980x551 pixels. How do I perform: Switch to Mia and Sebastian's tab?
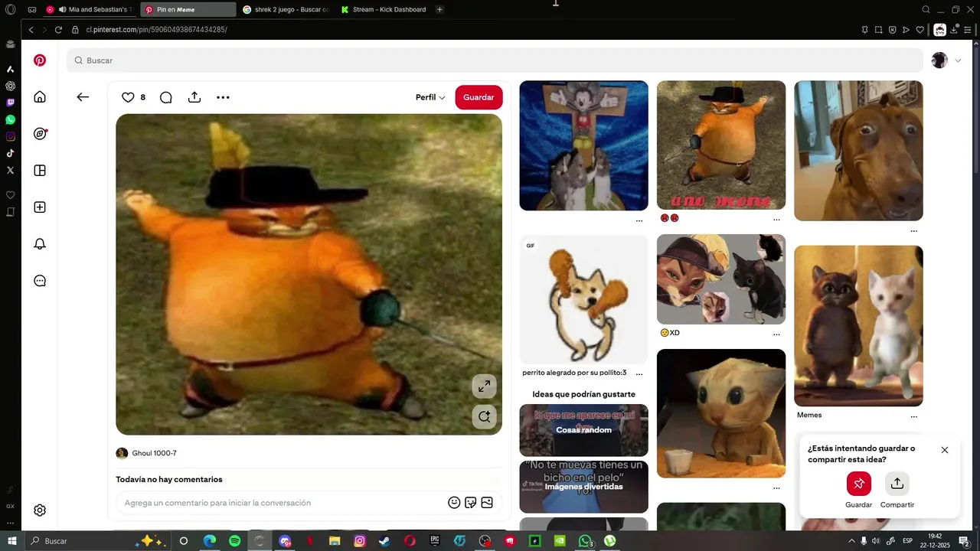(90, 10)
